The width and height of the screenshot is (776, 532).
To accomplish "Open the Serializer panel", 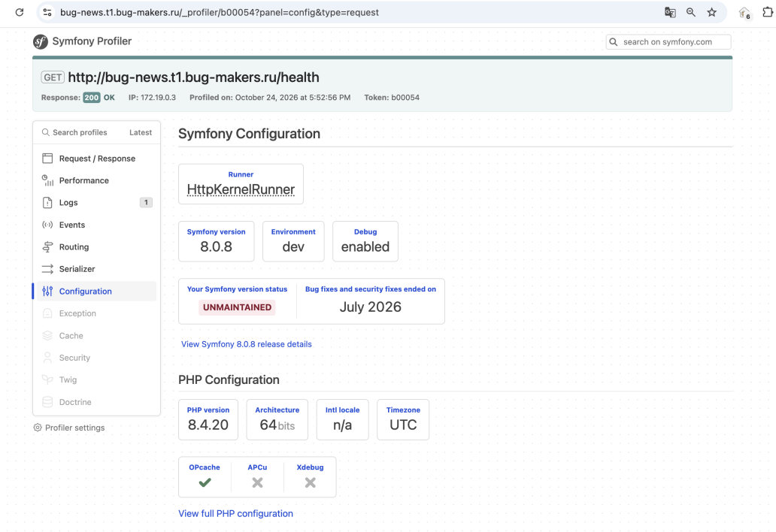I will [x=96, y=269].
